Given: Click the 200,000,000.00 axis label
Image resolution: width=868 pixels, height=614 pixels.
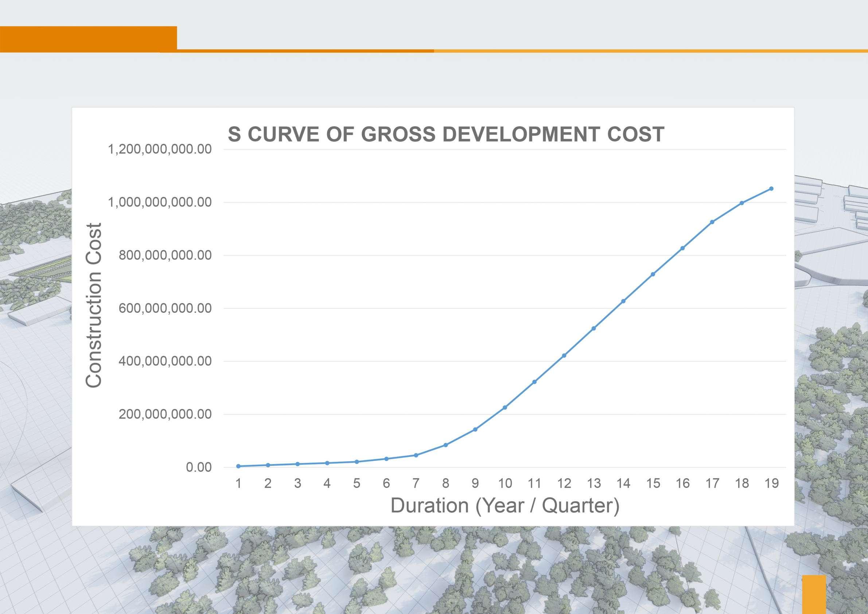Looking at the screenshot, I should [x=165, y=414].
